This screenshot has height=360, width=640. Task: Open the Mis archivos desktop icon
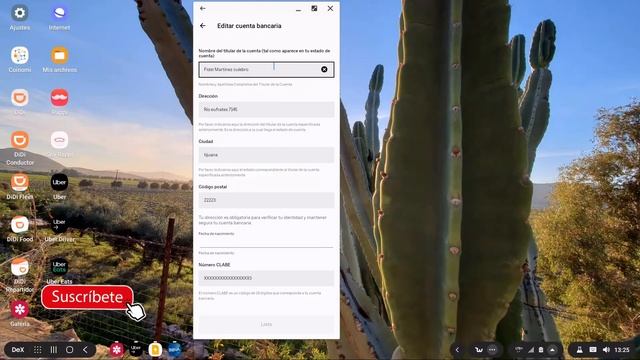pyautogui.click(x=59, y=56)
